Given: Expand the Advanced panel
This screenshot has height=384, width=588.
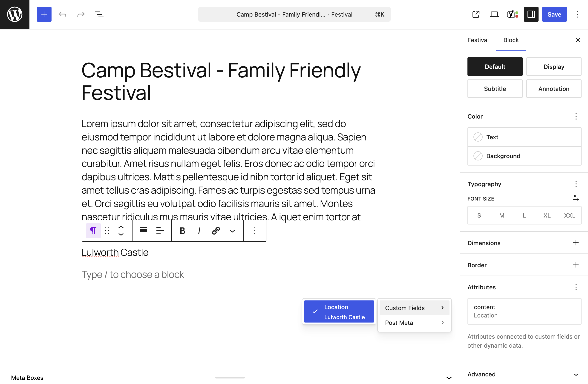Looking at the screenshot, I should (524, 374).
